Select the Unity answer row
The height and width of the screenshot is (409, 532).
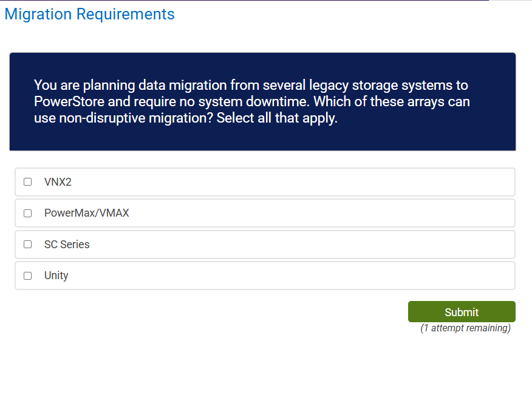(x=264, y=275)
